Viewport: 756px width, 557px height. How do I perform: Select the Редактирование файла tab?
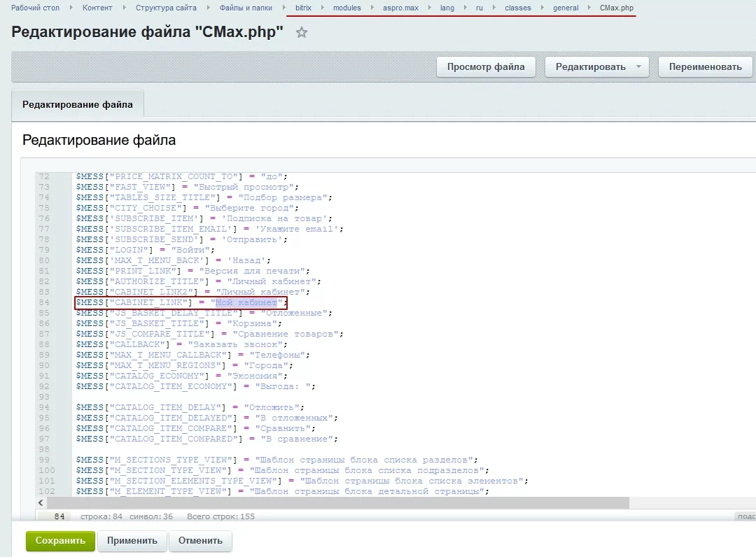(78, 104)
